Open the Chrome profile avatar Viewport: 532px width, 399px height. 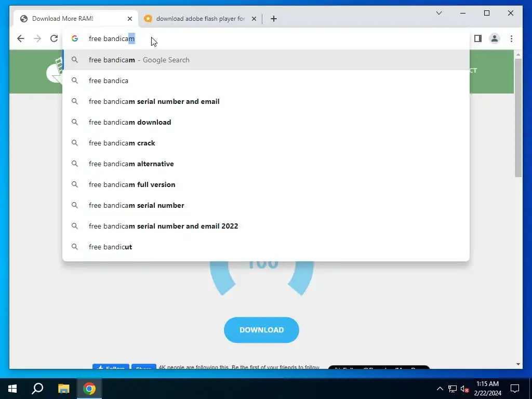(x=495, y=38)
